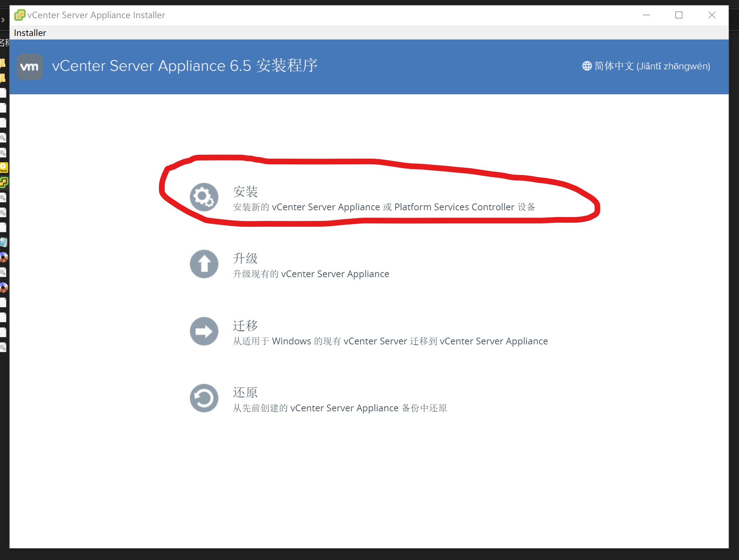Select the 升级 option heading
The image size is (739, 560).
(x=245, y=258)
